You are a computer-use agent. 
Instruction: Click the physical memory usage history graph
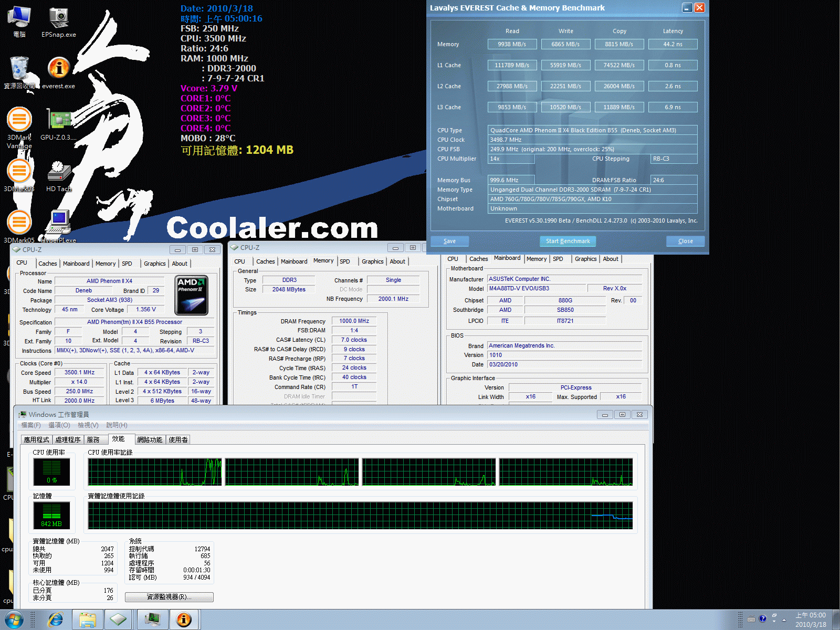(x=360, y=516)
